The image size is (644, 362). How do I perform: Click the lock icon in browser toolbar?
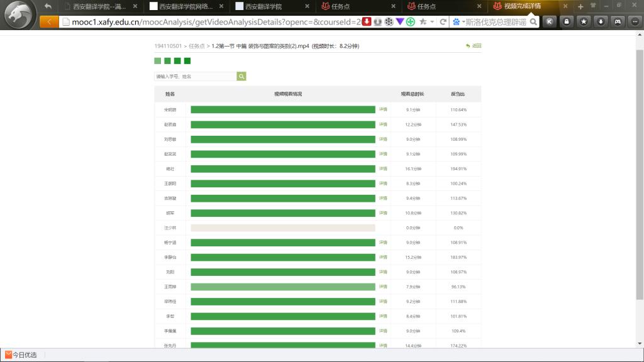click(x=567, y=21)
